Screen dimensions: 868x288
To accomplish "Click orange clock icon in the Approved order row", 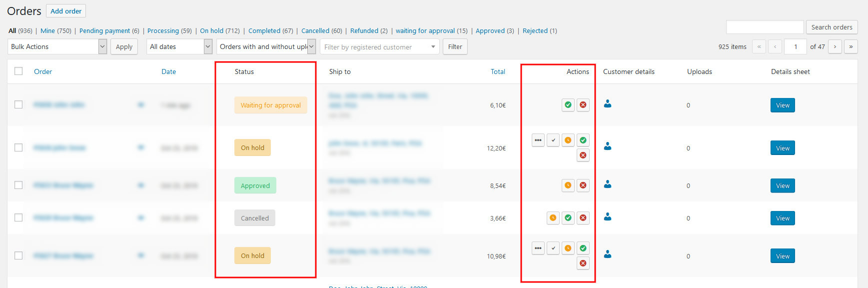I will tap(568, 185).
